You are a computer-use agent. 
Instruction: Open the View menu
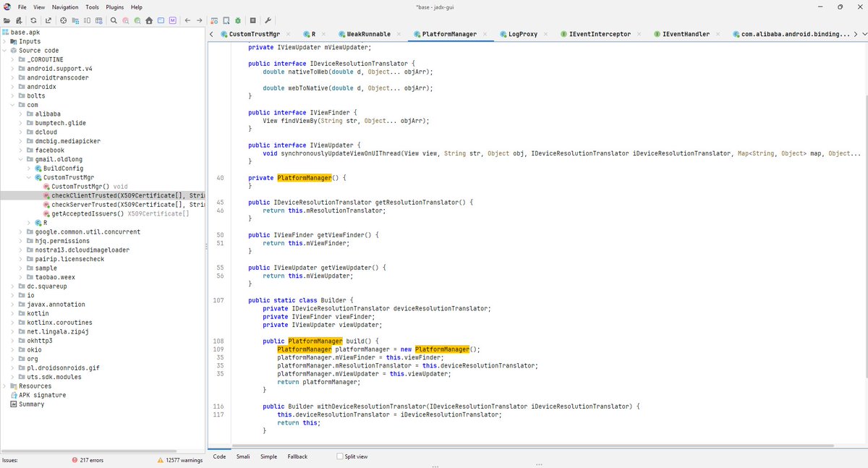[x=39, y=7]
